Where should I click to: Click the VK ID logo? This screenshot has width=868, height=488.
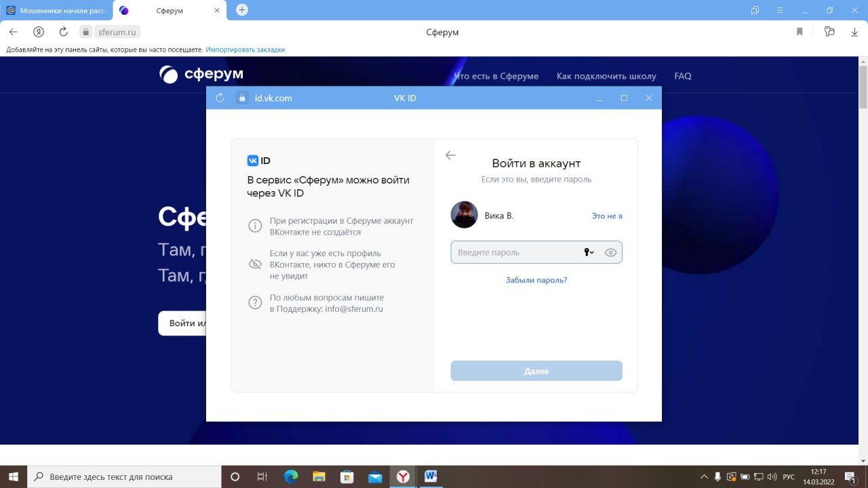pyautogui.click(x=259, y=161)
